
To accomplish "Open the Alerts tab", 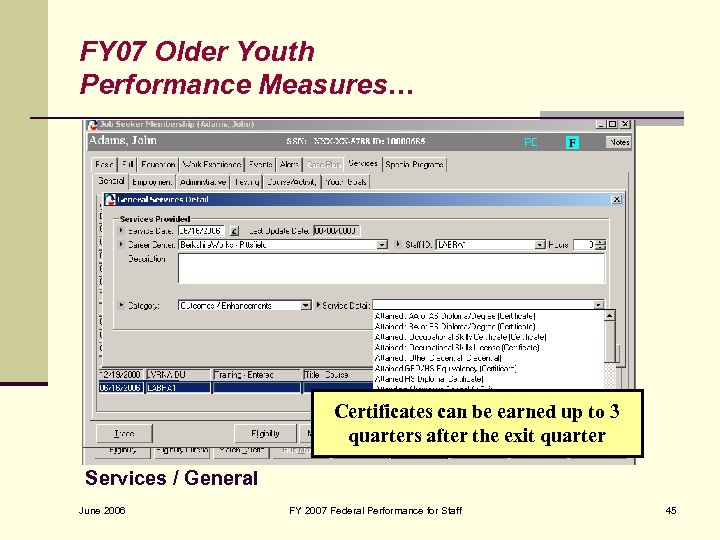I will pos(289,164).
